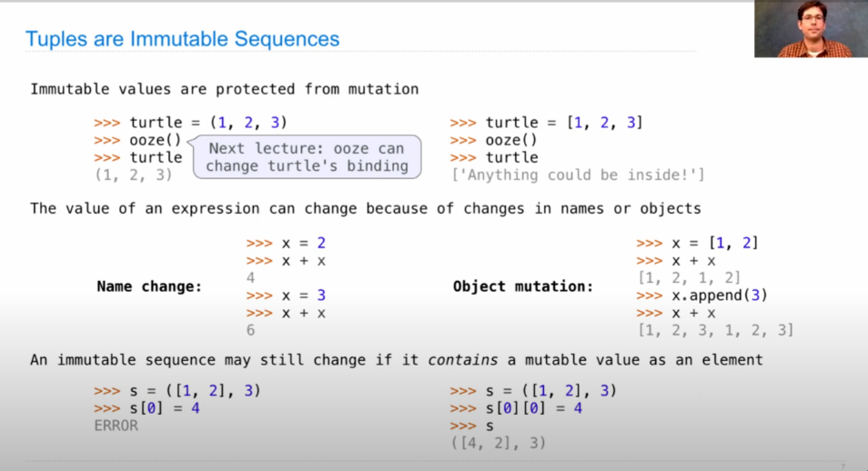
Task: Click the 'Anything could be inside!' output text
Action: coord(578,175)
